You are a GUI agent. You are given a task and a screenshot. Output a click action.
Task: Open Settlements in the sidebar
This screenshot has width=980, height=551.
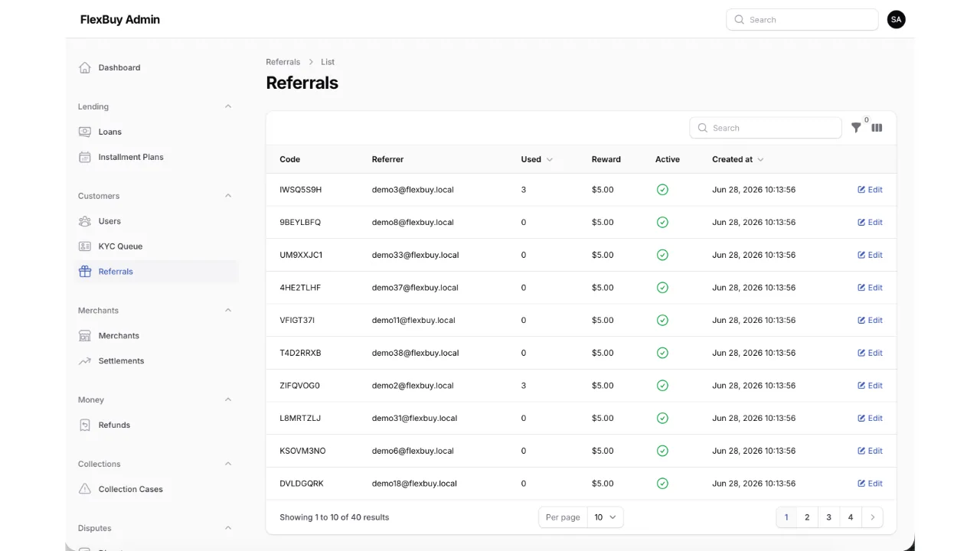pos(156,361)
